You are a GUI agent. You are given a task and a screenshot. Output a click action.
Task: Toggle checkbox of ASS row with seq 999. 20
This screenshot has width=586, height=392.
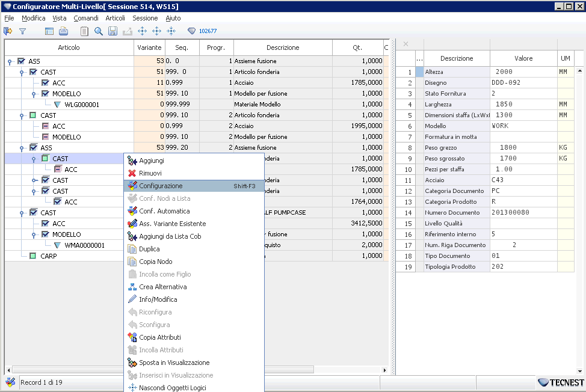point(33,147)
